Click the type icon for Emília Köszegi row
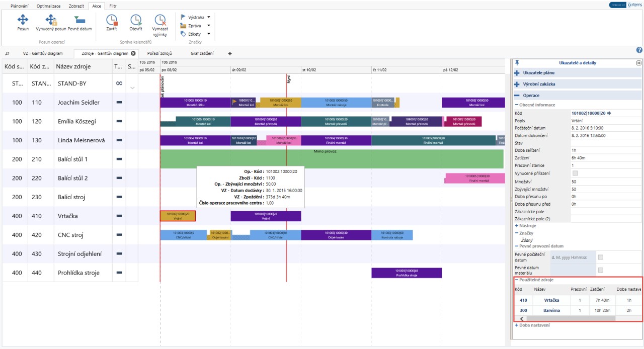Image resolution: width=644 pixels, height=349 pixels. click(x=119, y=121)
